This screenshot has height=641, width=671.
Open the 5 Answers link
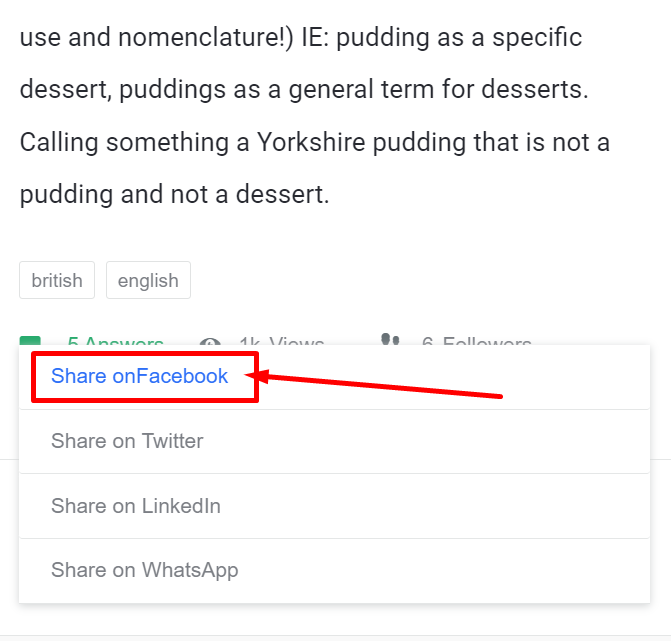pyautogui.click(x=116, y=341)
